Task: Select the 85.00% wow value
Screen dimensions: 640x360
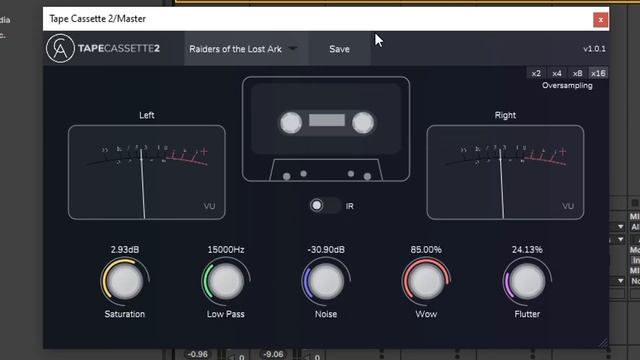Action: [x=426, y=249]
